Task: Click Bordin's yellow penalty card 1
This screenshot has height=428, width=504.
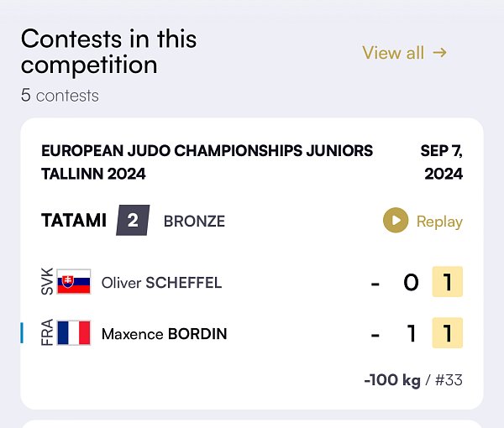Action: tap(448, 333)
